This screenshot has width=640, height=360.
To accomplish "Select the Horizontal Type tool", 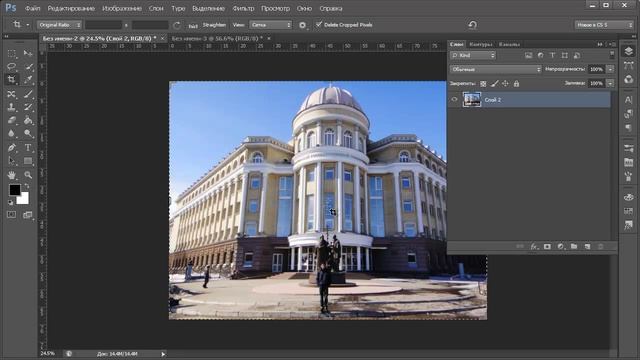I will point(28,148).
